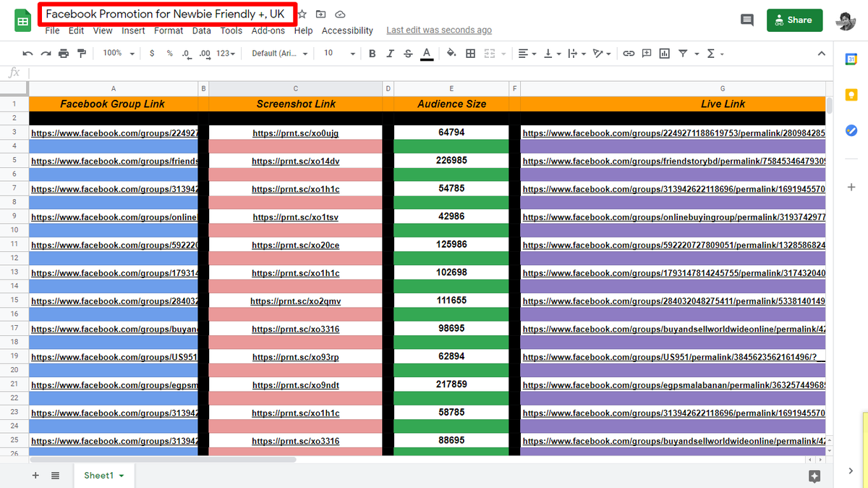Click the document title field
The height and width of the screenshot is (488, 868).
click(167, 14)
